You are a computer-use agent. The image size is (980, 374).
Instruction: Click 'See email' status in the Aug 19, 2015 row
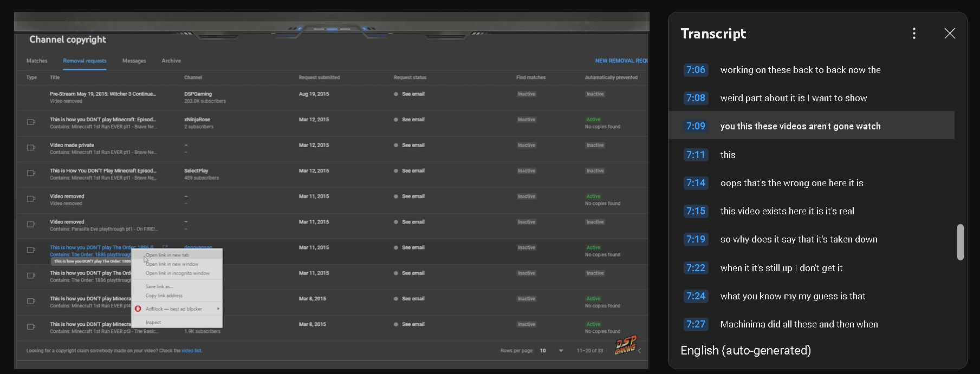click(x=413, y=94)
